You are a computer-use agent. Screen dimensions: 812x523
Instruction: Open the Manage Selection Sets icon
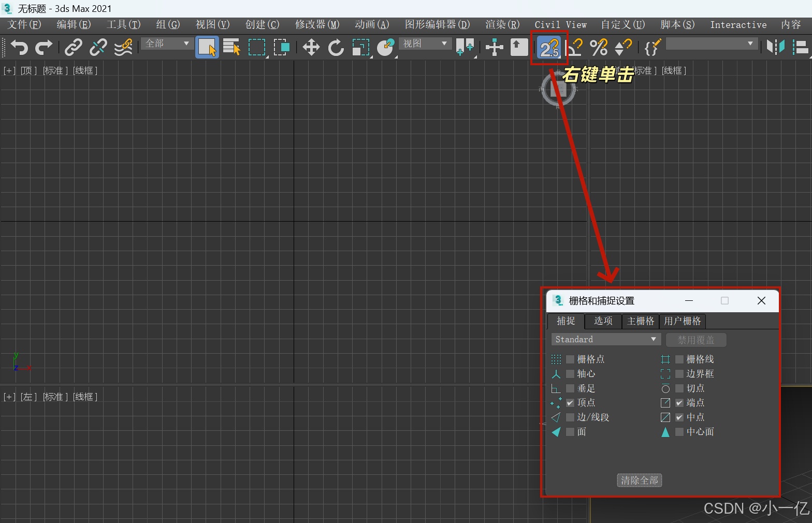pos(653,48)
